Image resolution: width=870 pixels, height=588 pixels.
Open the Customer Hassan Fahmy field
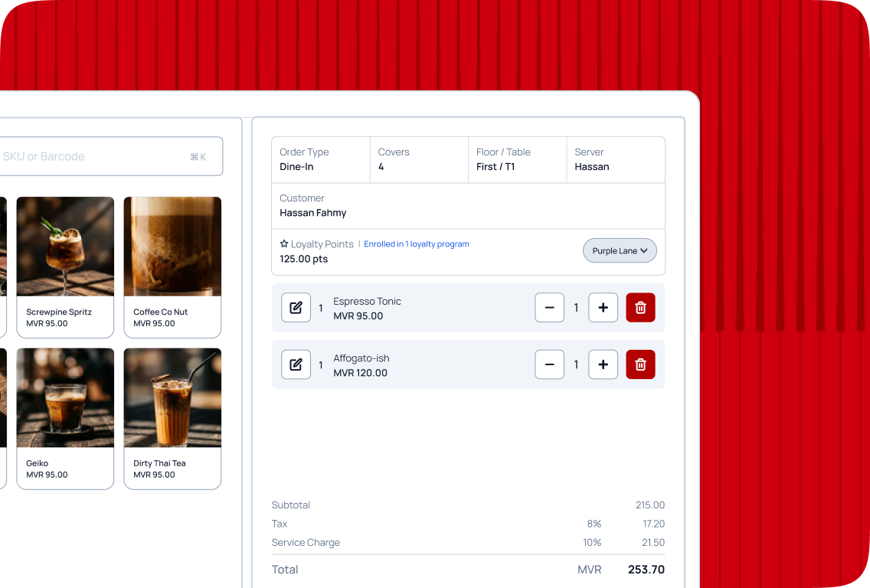click(x=468, y=206)
